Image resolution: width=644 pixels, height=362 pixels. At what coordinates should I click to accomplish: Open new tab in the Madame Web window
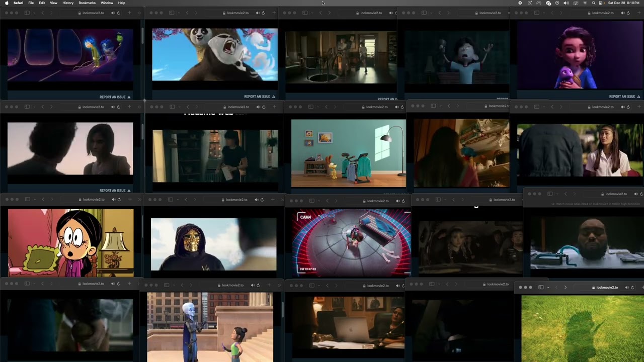coord(274,107)
